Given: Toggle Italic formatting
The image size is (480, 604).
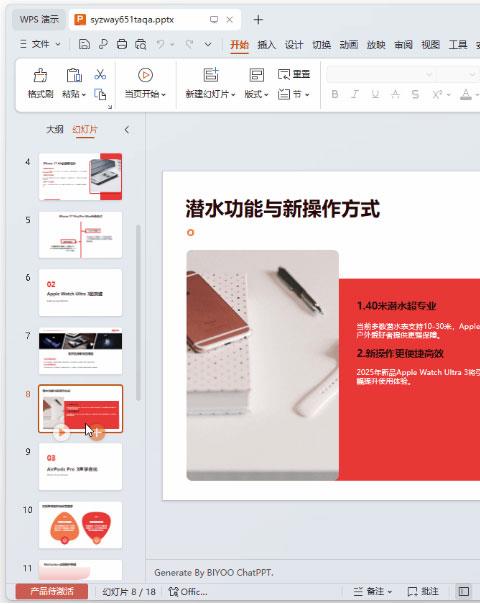Looking at the screenshot, I should click(355, 94).
